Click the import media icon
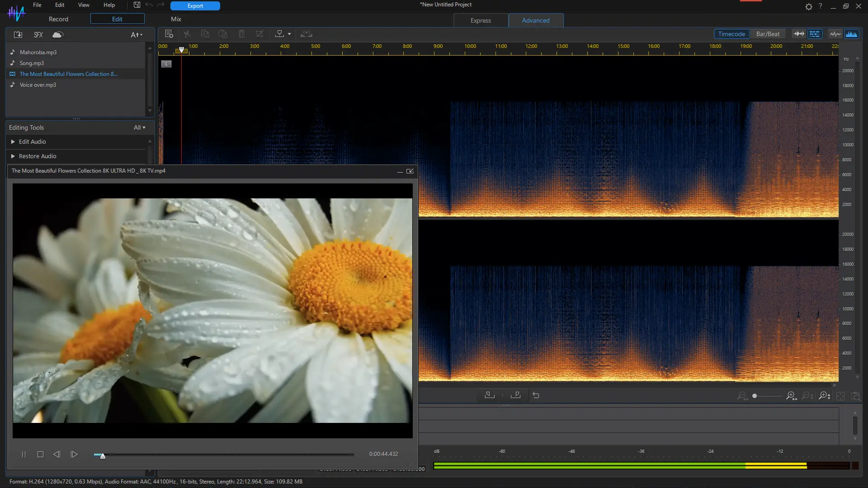 (x=18, y=35)
